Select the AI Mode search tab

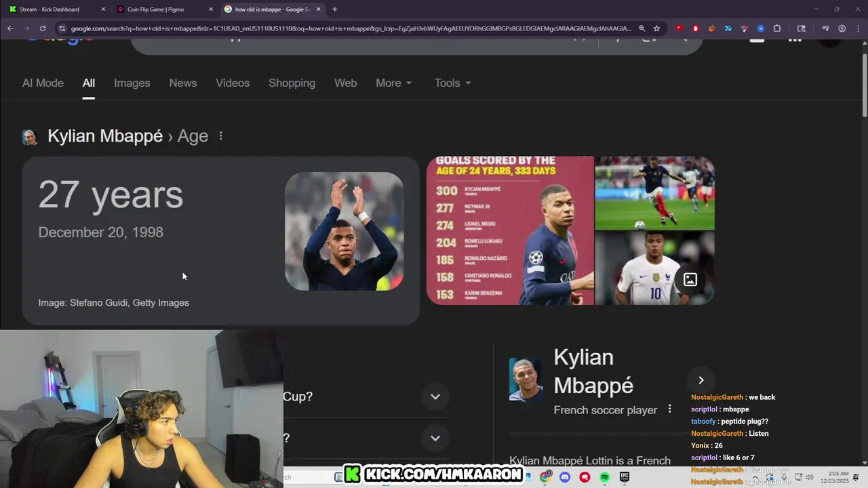(43, 83)
